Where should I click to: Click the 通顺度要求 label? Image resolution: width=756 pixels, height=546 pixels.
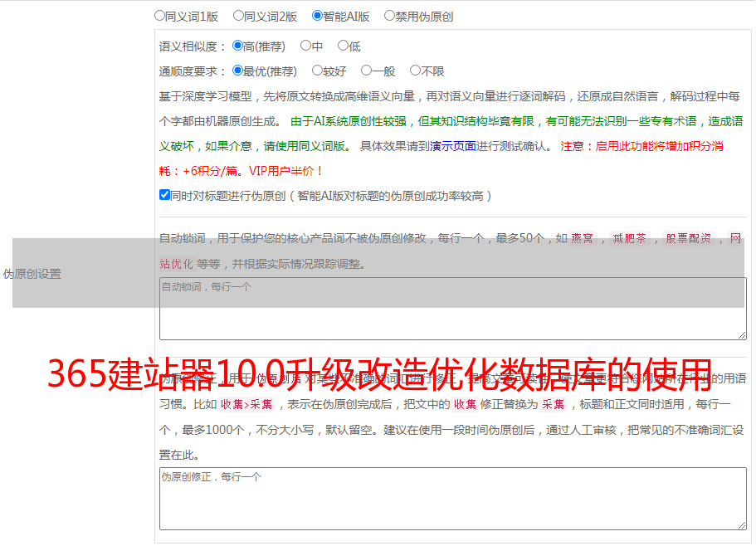(x=193, y=71)
